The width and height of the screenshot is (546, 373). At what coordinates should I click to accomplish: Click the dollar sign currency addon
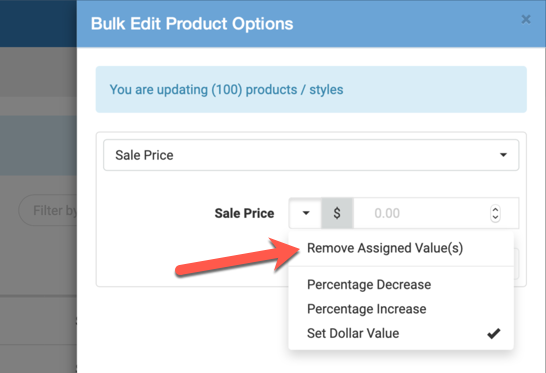tap(337, 213)
